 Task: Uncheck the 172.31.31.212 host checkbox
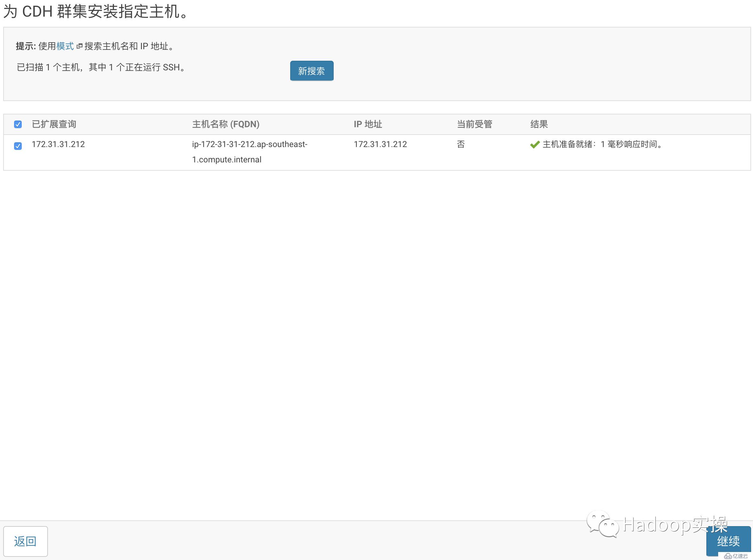18,146
